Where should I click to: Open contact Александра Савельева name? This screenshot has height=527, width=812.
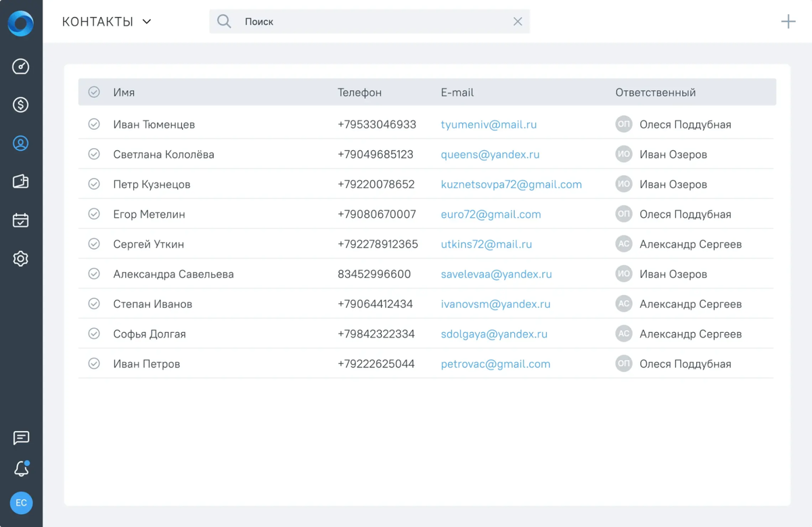click(x=173, y=274)
